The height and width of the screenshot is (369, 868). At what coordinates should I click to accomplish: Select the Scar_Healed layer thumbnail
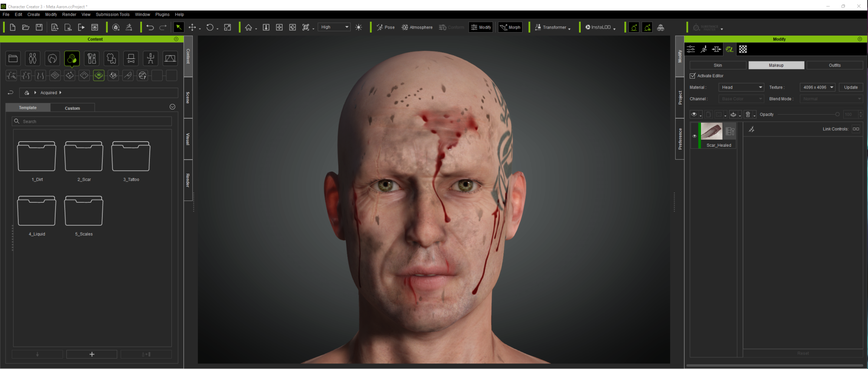711,131
